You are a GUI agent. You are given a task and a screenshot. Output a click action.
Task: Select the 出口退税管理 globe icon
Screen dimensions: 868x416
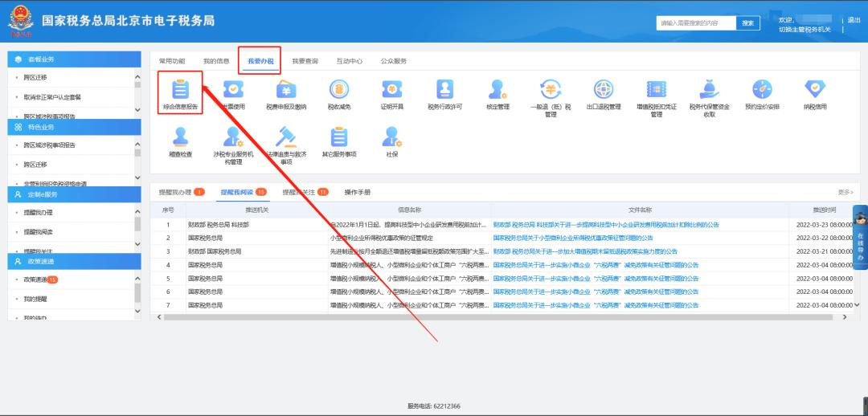604,91
